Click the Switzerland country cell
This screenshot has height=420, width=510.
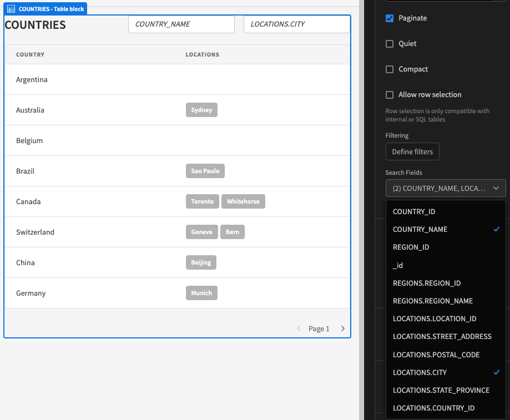tap(35, 232)
